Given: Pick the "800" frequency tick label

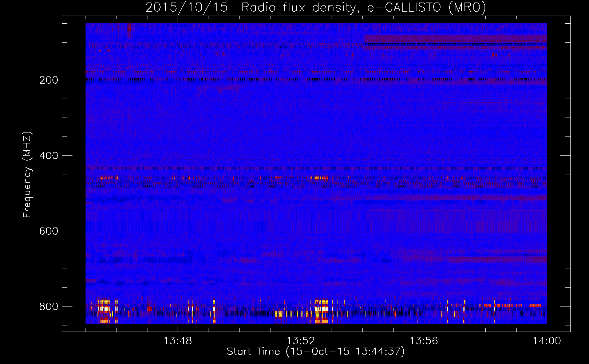Looking at the screenshot, I should point(49,306).
